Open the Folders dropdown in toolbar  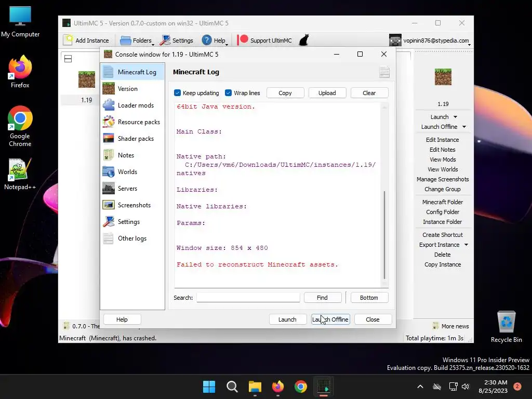pyautogui.click(x=137, y=41)
